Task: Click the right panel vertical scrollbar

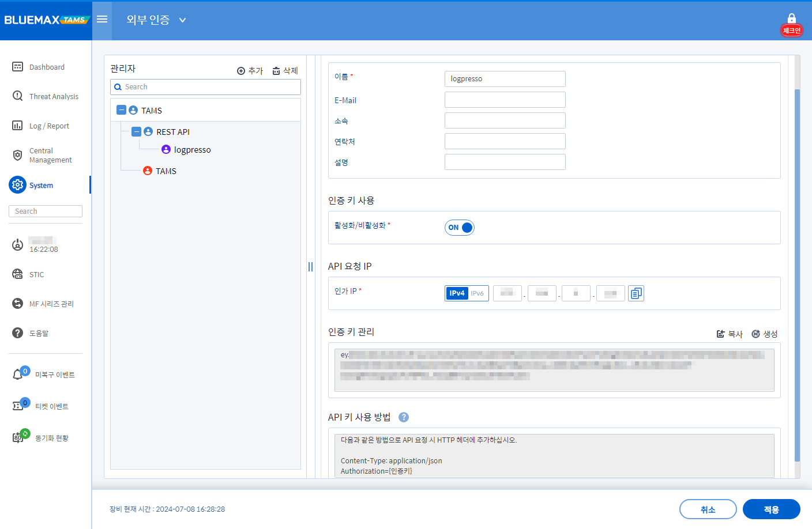Action: [798, 275]
